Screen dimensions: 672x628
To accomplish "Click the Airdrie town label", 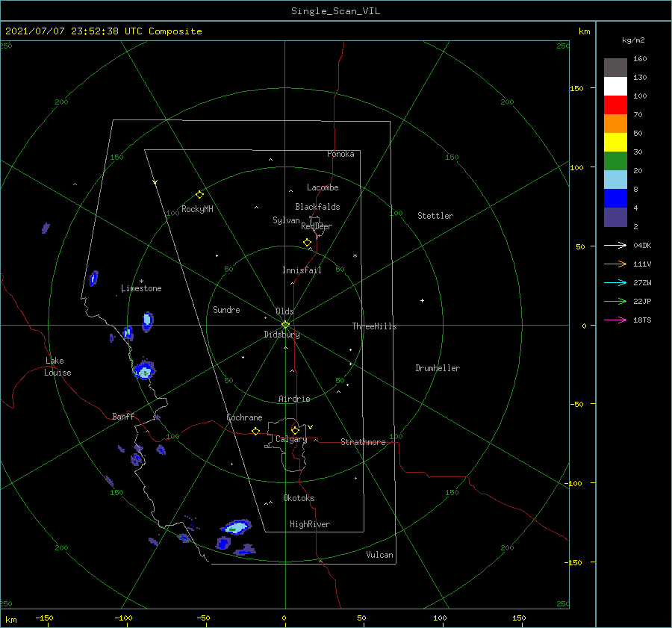I will pos(294,399).
